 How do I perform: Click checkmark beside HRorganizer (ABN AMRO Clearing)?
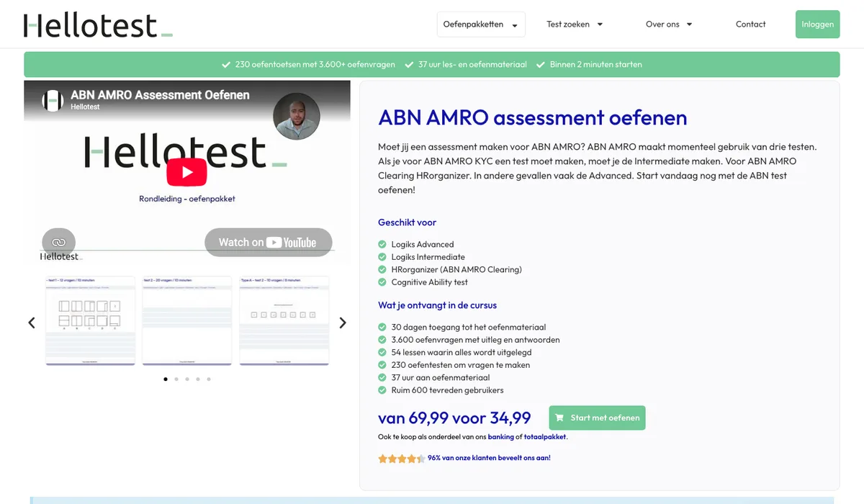pyautogui.click(x=382, y=269)
